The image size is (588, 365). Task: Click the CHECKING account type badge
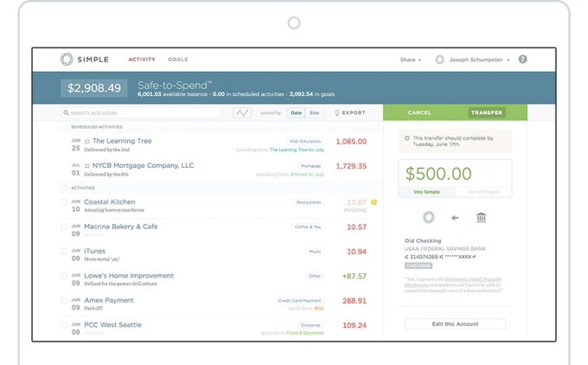click(x=419, y=266)
